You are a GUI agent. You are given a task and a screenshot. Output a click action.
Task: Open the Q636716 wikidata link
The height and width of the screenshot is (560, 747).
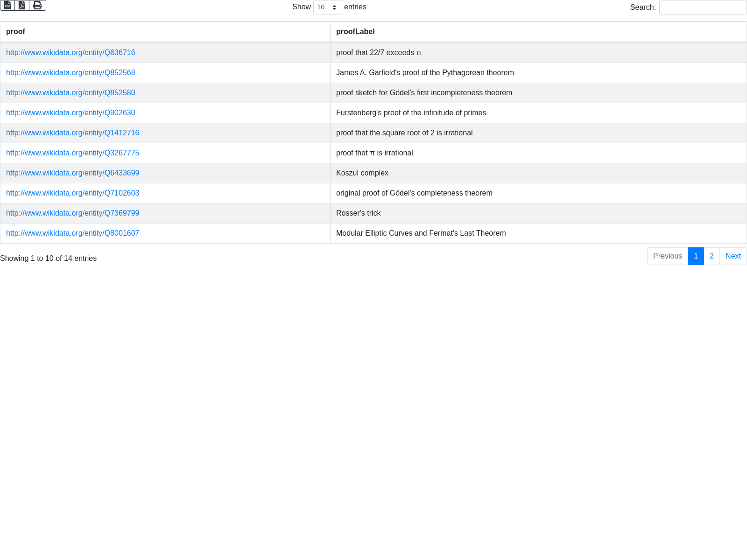tap(70, 53)
